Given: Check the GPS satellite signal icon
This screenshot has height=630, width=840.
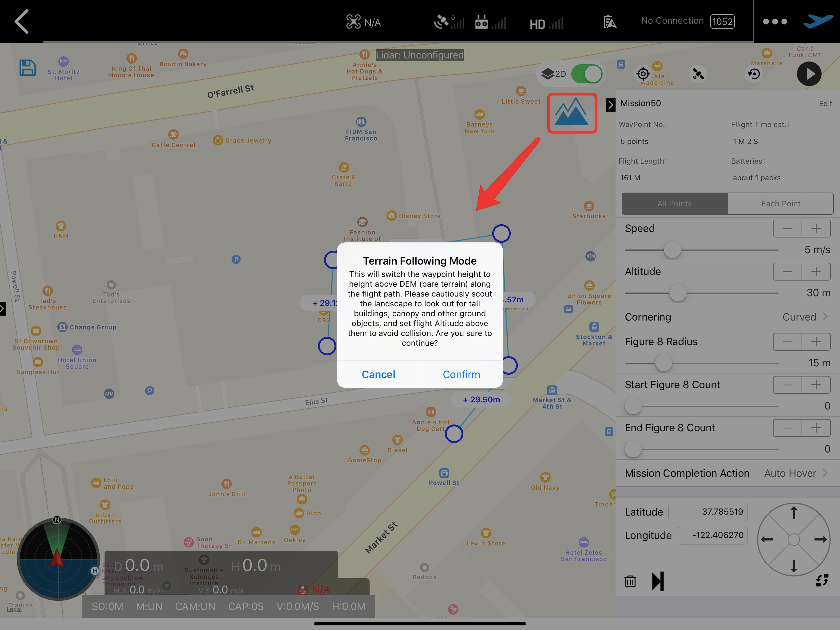Looking at the screenshot, I should pyautogui.click(x=449, y=22).
